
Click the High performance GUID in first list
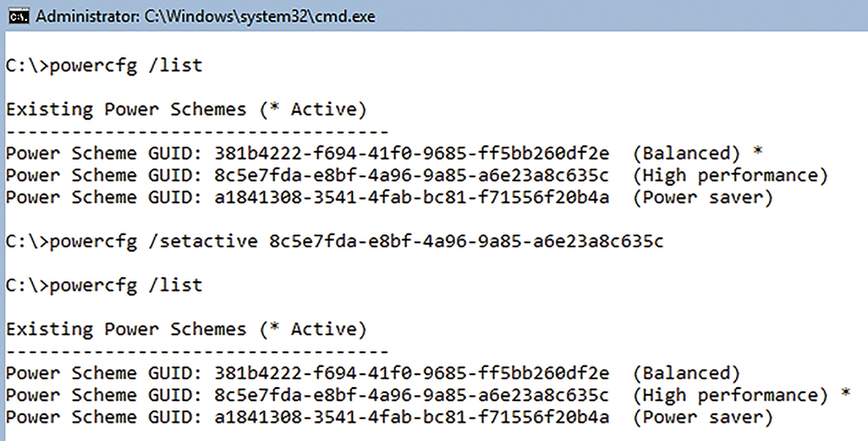tap(411, 175)
